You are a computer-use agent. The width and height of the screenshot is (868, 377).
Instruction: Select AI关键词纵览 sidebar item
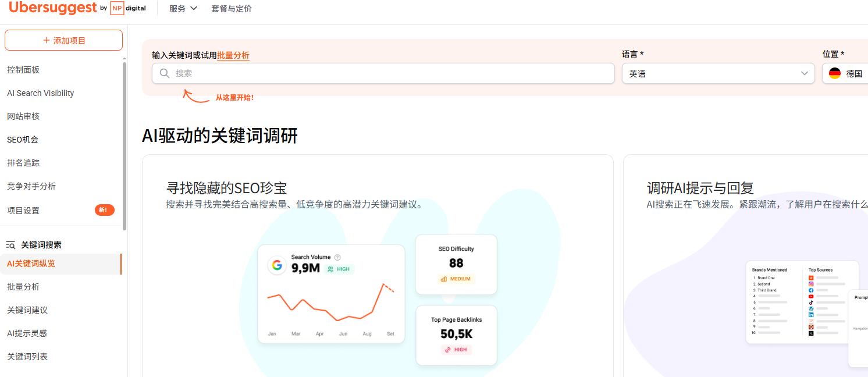(61, 264)
